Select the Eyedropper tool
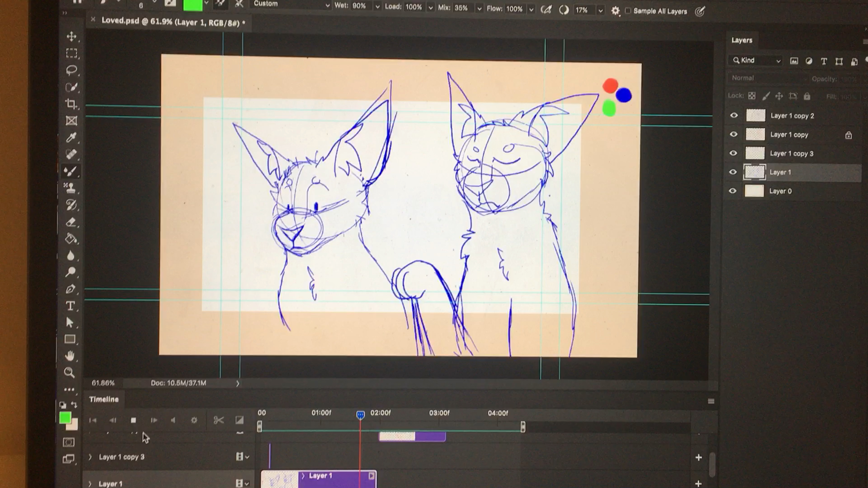868x488 pixels. click(71, 137)
